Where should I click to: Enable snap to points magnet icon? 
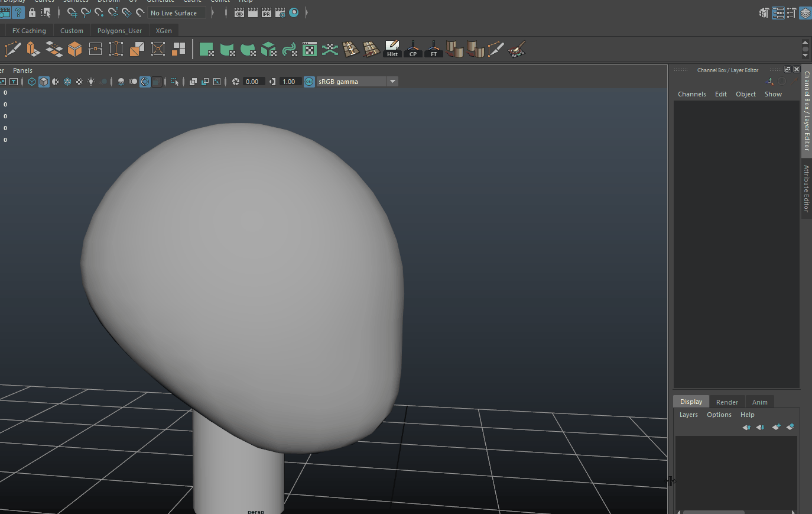click(99, 12)
